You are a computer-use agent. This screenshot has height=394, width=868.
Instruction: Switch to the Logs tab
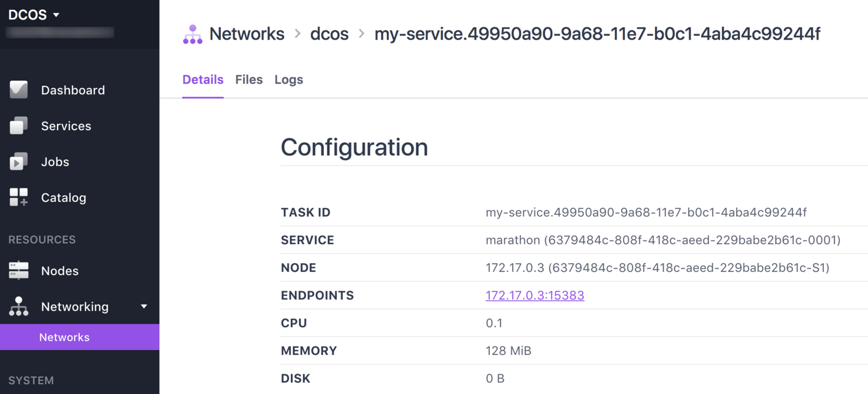coord(289,80)
